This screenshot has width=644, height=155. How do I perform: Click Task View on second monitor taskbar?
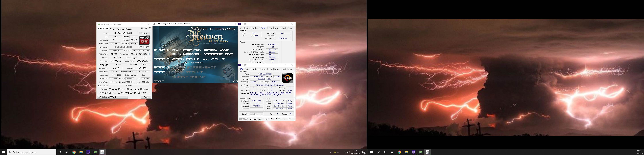[392, 152]
